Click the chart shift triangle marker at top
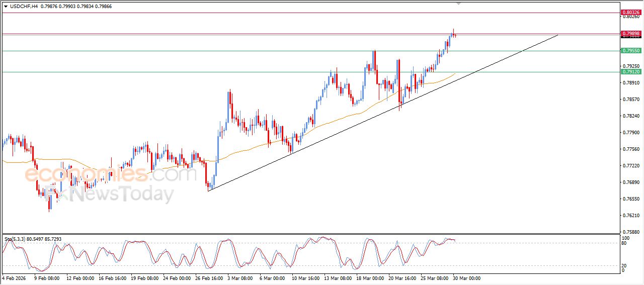The width and height of the screenshot is (644, 285). (x=458, y=3)
